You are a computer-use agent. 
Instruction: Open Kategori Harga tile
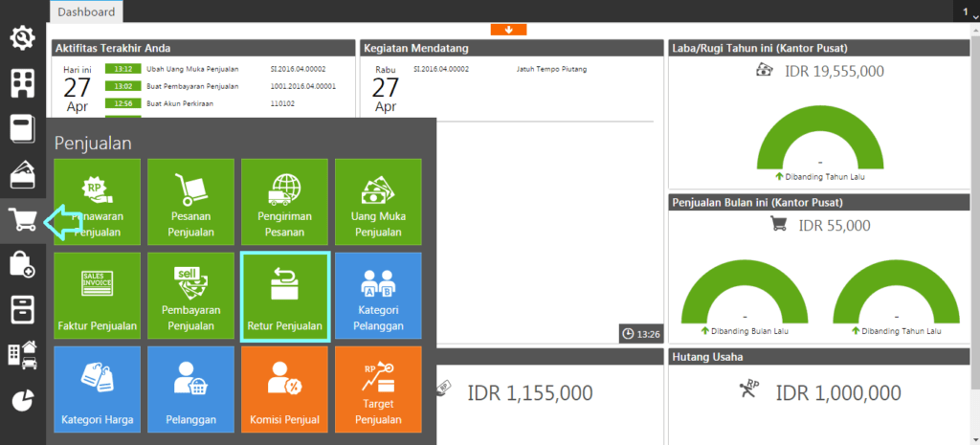click(x=98, y=389)
